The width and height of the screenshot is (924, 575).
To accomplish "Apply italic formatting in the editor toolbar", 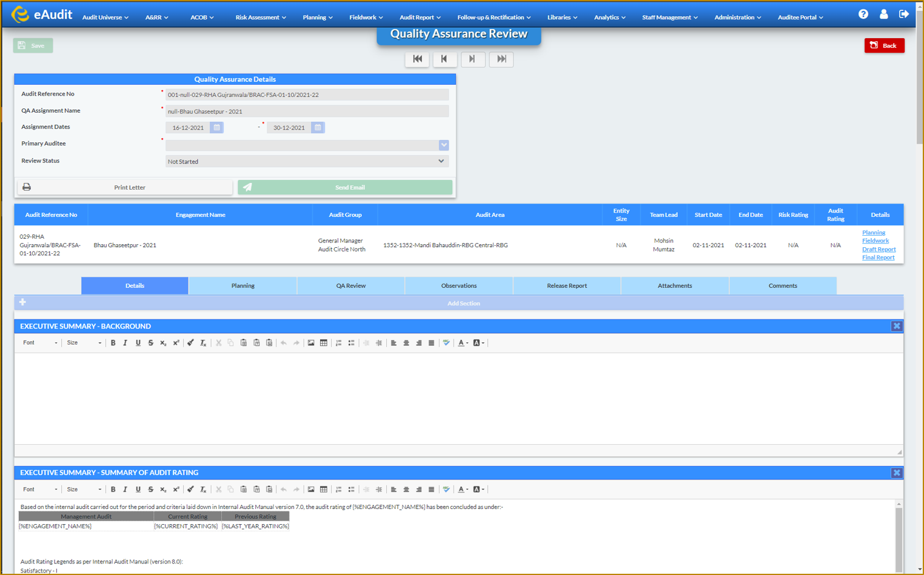I will pyautogui.click(x=126, y=342).
